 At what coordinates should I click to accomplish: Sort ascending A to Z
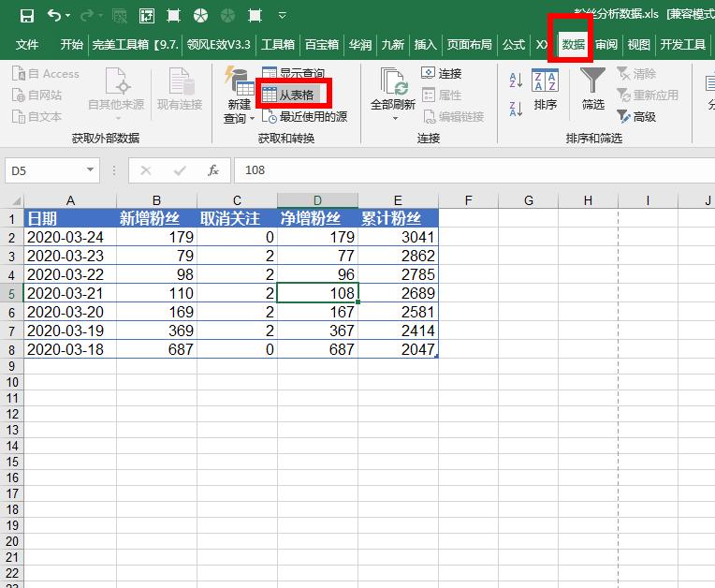516,81
